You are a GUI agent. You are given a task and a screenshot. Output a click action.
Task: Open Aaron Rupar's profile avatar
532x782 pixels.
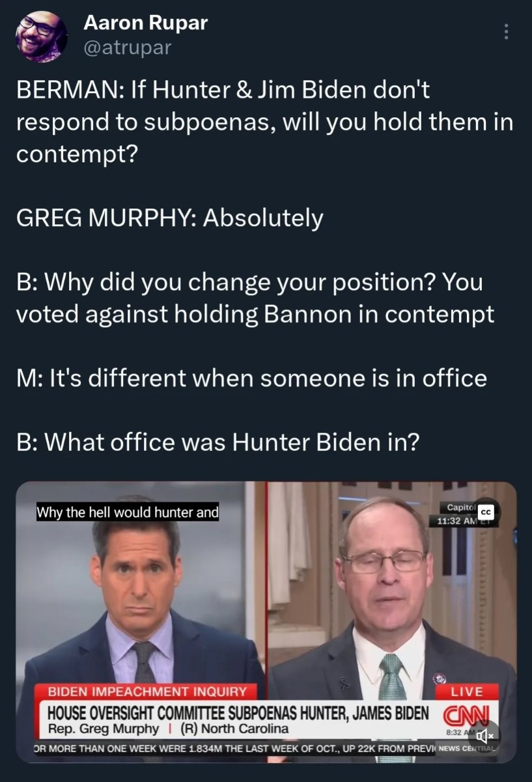(x=41, y=37)
